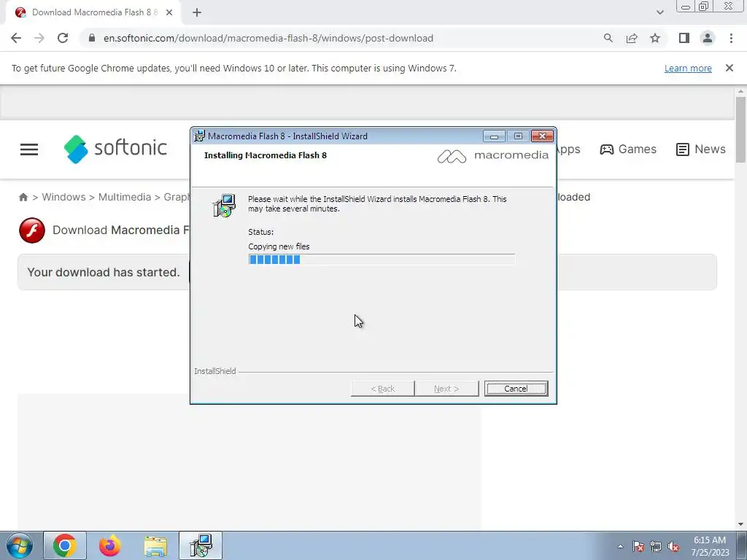Click Chrome's forward arrow
This screenshot has height=560, width=747.
(39, 38)
